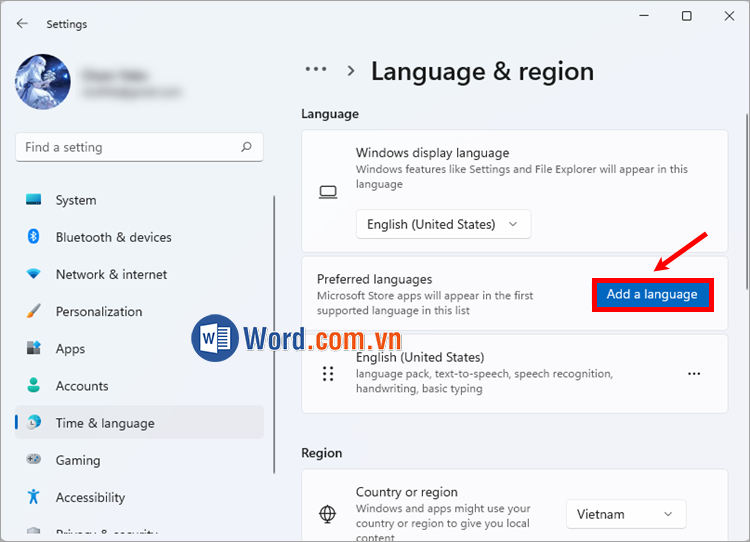Click the breadcrumb chevron arrow
The width and height of the screenshot is (750, 542).
pos(351,71)
